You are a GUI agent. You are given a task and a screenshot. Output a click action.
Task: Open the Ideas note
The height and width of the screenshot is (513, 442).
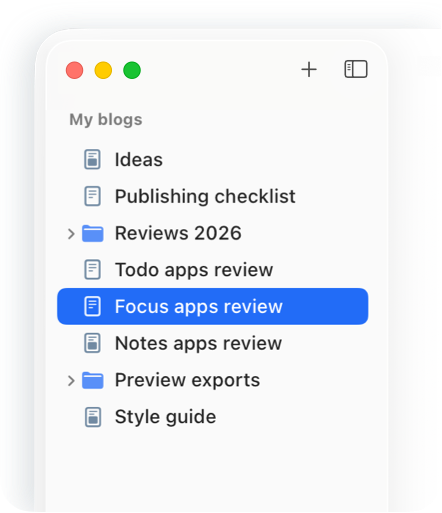point(139,159)
